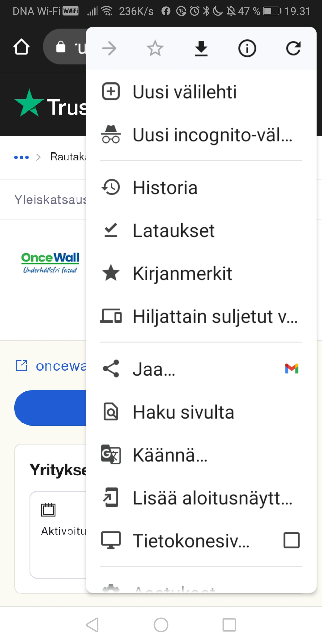Reload the page with the refresh icon
The image size is (322, 644).
(293, 48)
